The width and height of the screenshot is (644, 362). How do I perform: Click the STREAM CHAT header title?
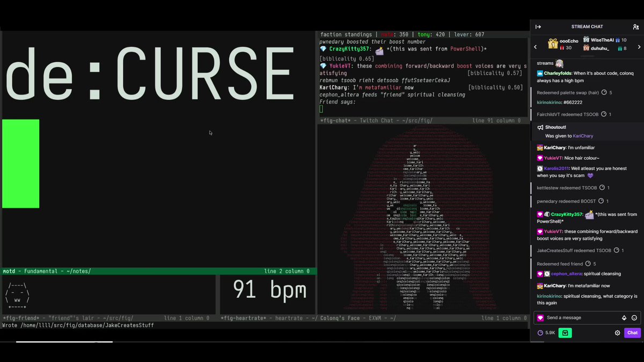[587, 27]
